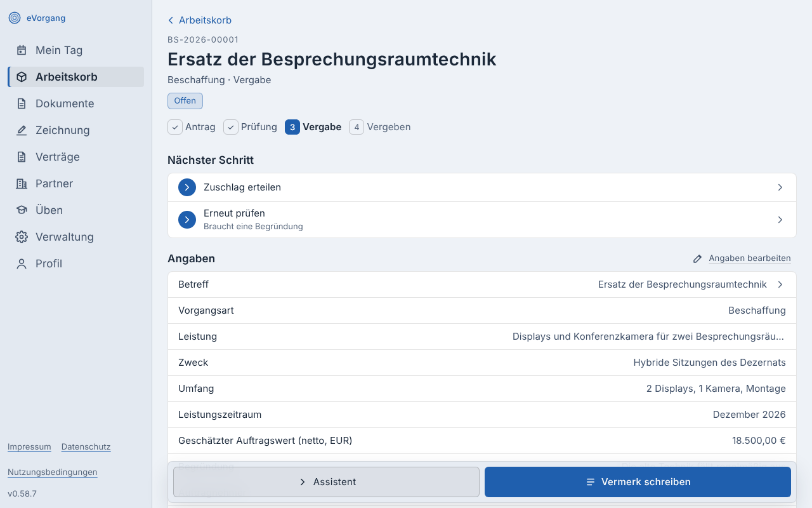Viewport: 812px width, 508px height.
Task: Click the blue arrow icon for Erneut prüfen
Action: click(187, 220)
